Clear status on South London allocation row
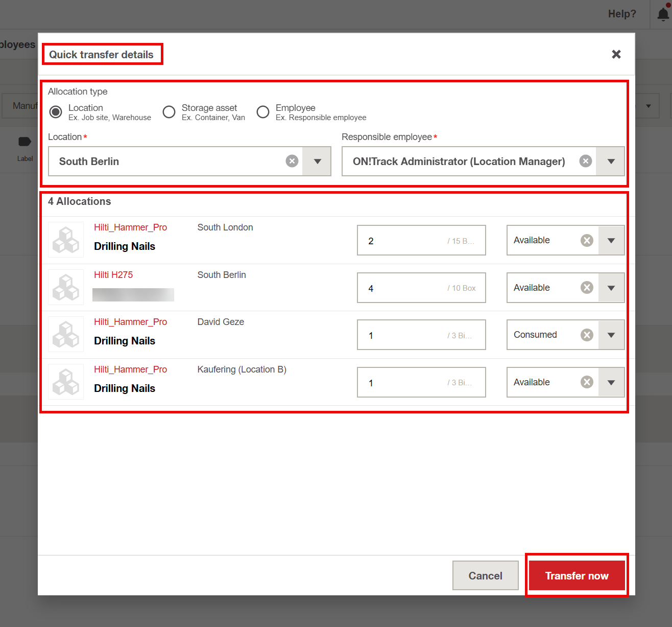672x627 pixels. point(587,240)
